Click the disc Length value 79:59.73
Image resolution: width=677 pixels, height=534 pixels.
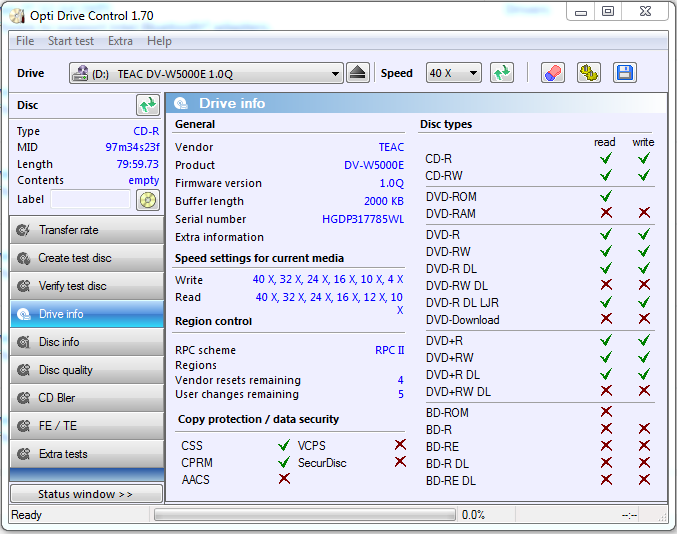click(x=138, y=164)
